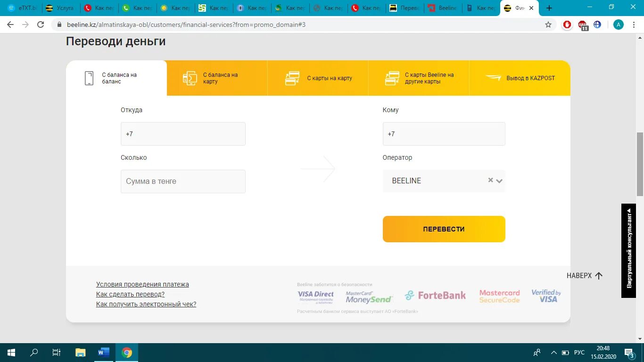Screen dimensions: 644x362
Task: Open Task View on taskbar
Action: tap(57, 353)
